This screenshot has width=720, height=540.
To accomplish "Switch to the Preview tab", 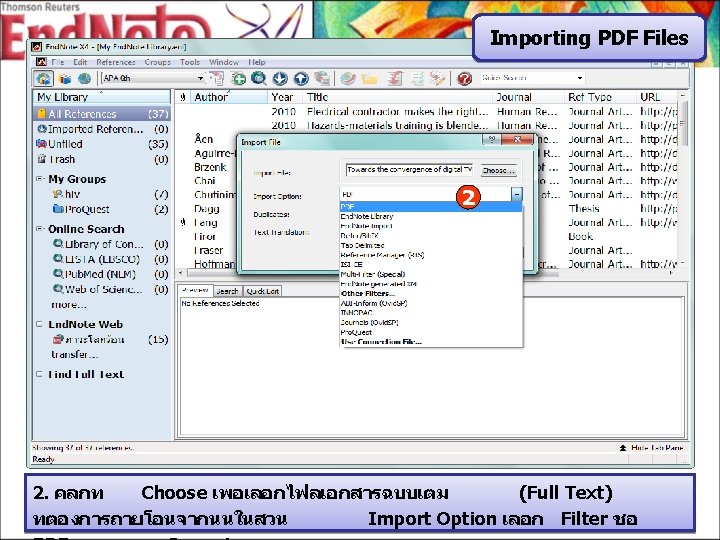I will pos(195,290).
